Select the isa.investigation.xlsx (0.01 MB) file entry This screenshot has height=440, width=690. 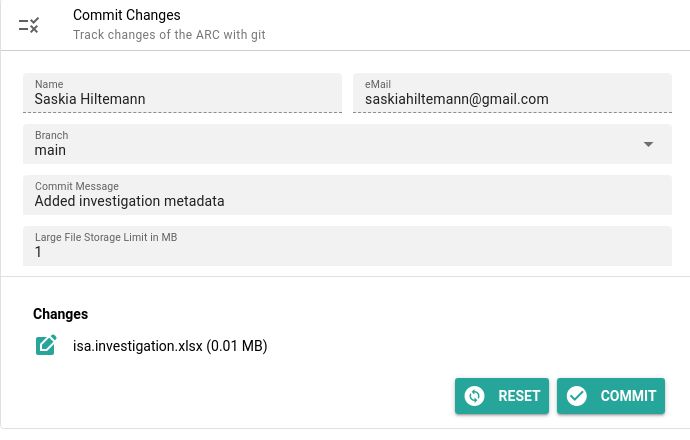(x=170, y=346)
